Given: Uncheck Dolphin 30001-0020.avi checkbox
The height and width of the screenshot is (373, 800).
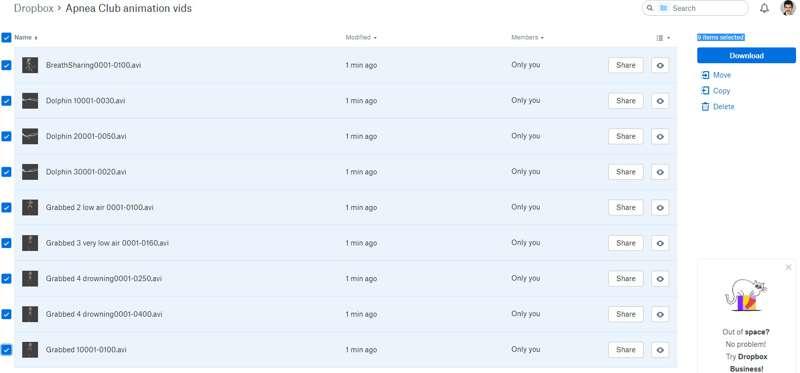Looking at the screenshot, I should (x=6, y=172).
